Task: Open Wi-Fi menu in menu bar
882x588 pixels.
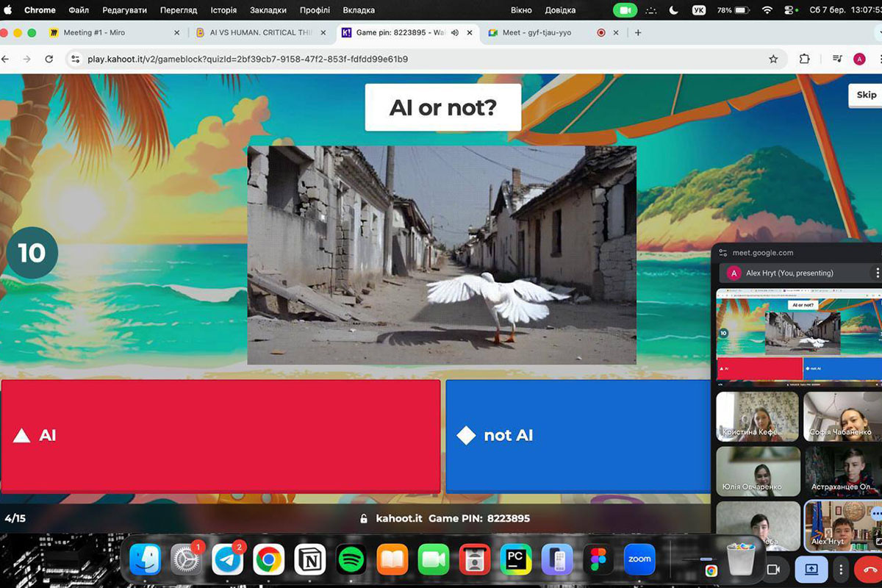Action: coord(767,10)
